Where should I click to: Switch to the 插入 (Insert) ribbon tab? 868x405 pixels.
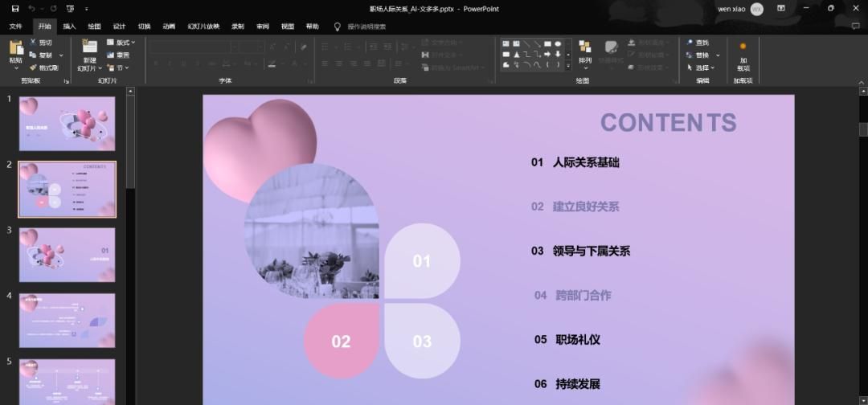pyautogui.click(x=69, y=27)
